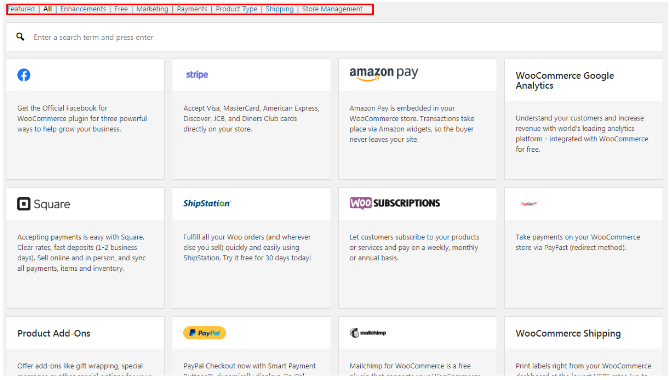The width and height of the screenshot is (669, 380).
Task: Open the Mailchimp logo
Action: point(368,333)
